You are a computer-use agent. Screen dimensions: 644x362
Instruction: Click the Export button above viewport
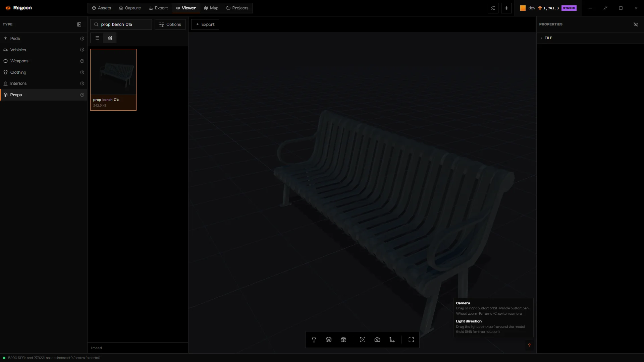tap(205, 24)
